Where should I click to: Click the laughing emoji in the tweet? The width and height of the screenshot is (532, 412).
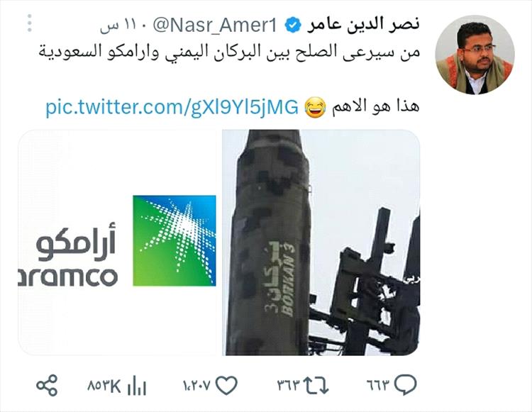(x=315, y=107)
